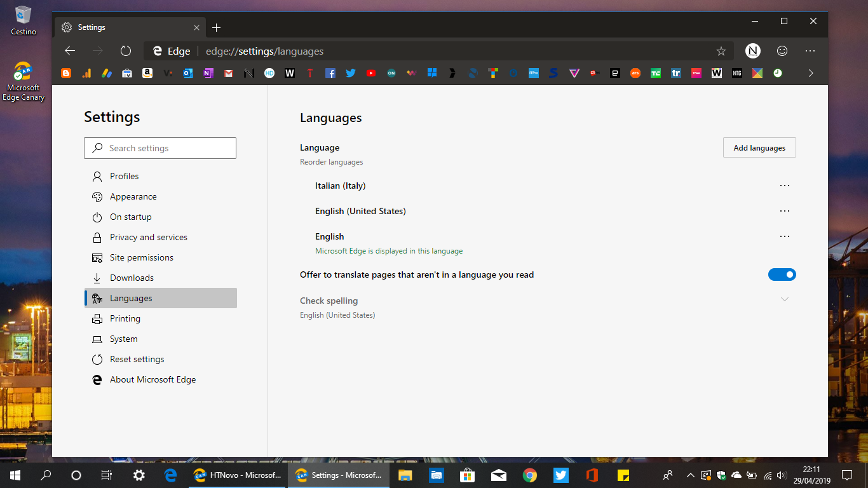
Task: Open the Blogger bookmark
Action: pos(66,73)
